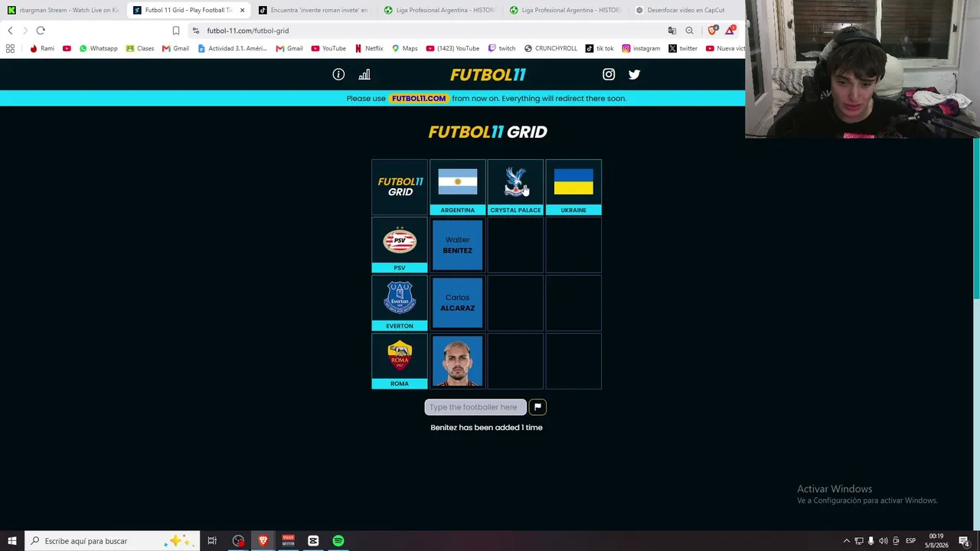
Task: Click the Argentina flag header
Action: click(x=458, y=182)
